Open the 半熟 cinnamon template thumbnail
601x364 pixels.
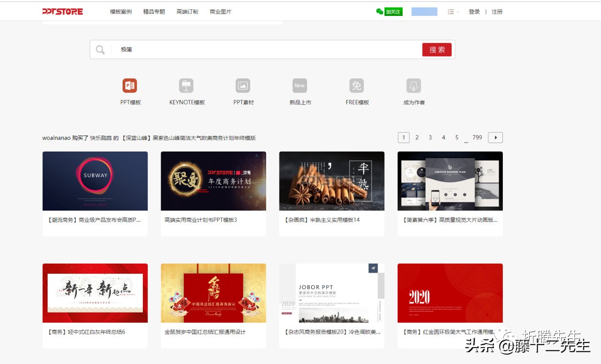tap(332, 181)
